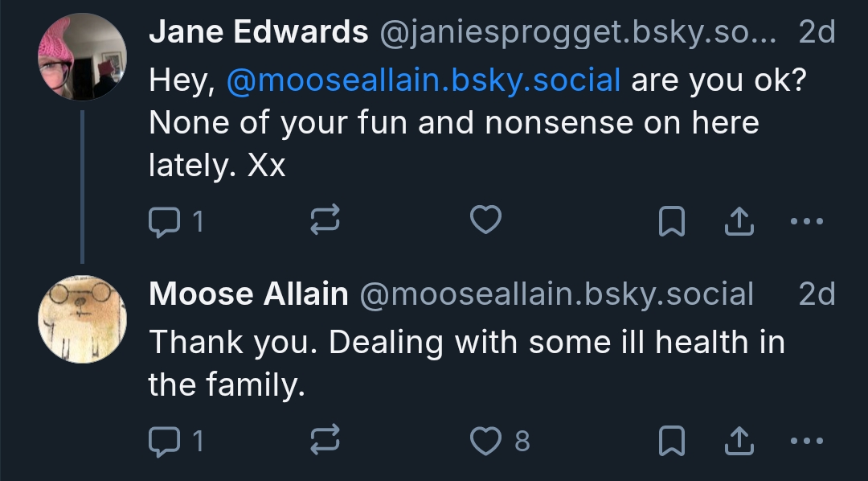Open Jane Edwards' display name link
This screenshot has height=481, width=868.
coord(258,32)
